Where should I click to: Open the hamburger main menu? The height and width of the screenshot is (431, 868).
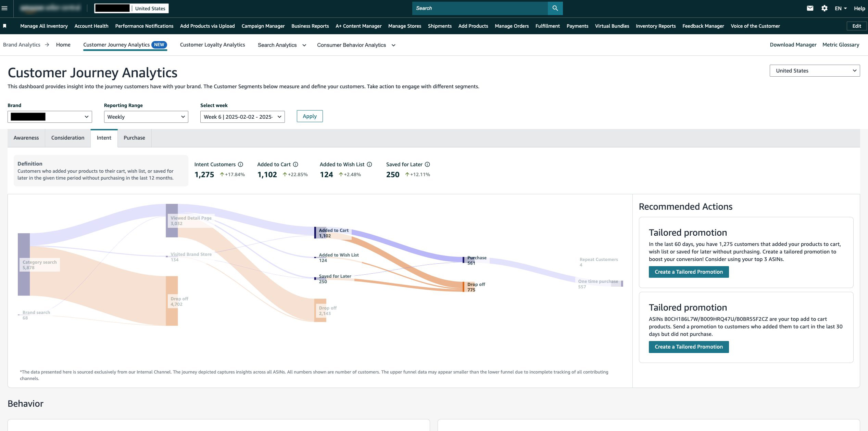coord(4,8)
